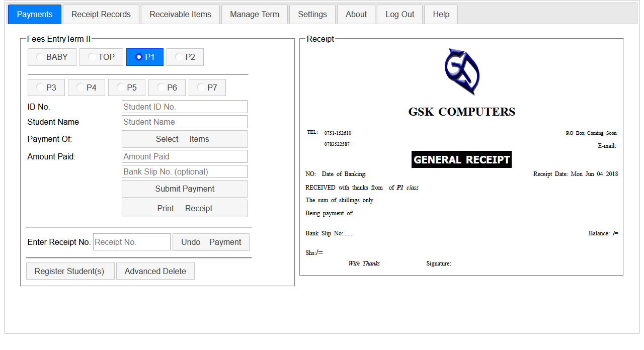Open the Receivable Items tab
Viewport: 644px width, 350px height.
[180, 15]
